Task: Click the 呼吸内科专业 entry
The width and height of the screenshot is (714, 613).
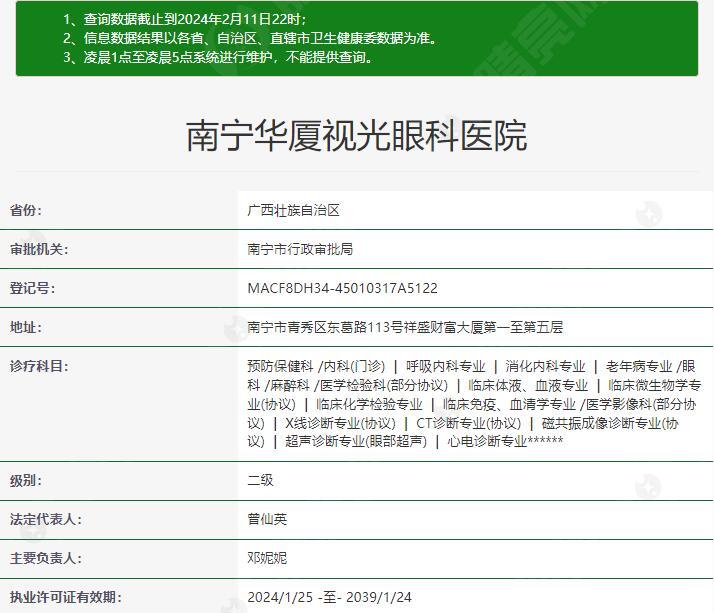Action: point(446,366)
